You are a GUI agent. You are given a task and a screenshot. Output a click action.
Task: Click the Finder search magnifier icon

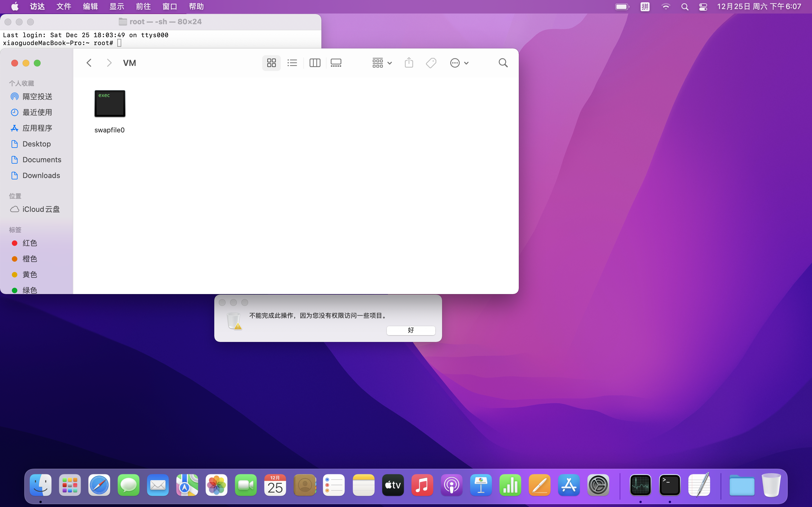(x=503, y=63)
